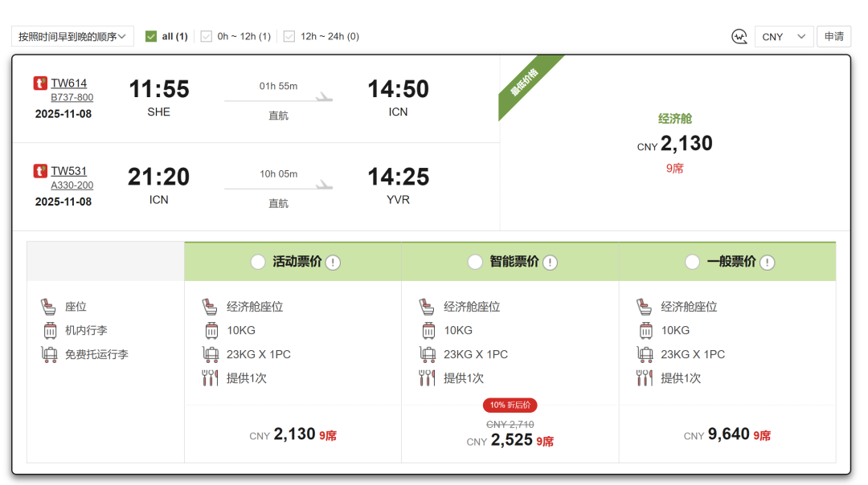Screen dimensions: 868x485
Task: Open the CNY currency dropdown
Action: 784,37
